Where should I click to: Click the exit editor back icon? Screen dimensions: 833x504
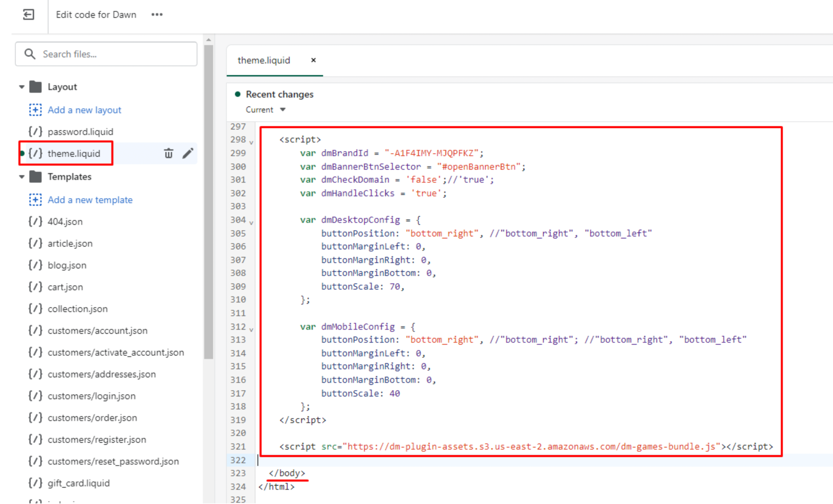click(x=29, y=14)
